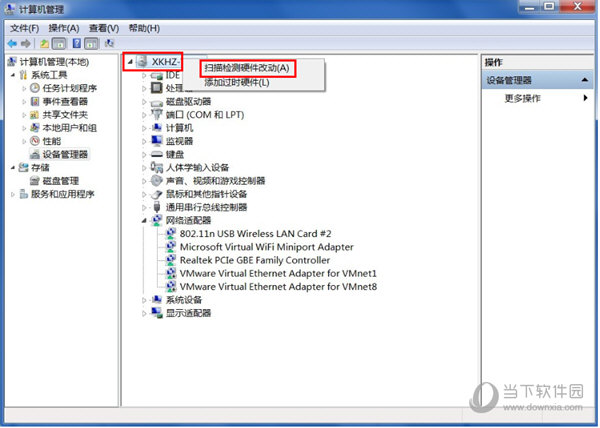Image resolution: width=600 pixels, height=428 pixels.
Task: Click the scan hardware changes toolbar icon
Action: 109,44
